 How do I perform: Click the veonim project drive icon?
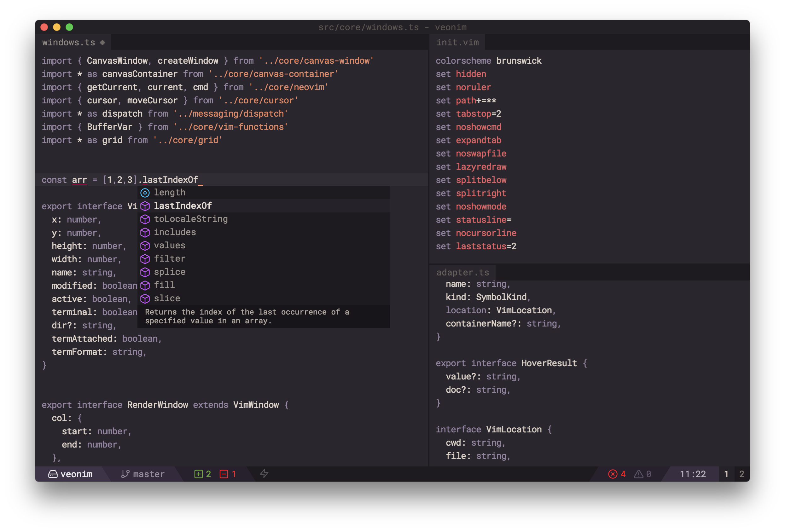click(x=53, y=474)
